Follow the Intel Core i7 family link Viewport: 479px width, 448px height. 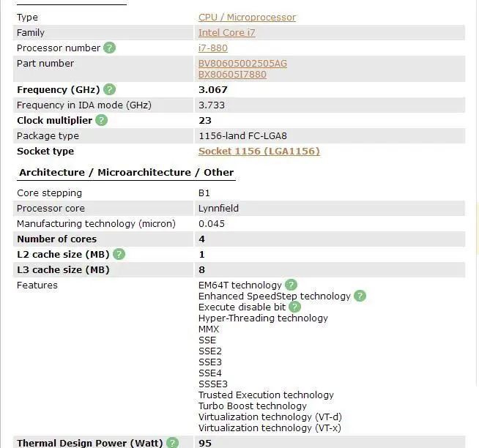click(x=226, y=33)
